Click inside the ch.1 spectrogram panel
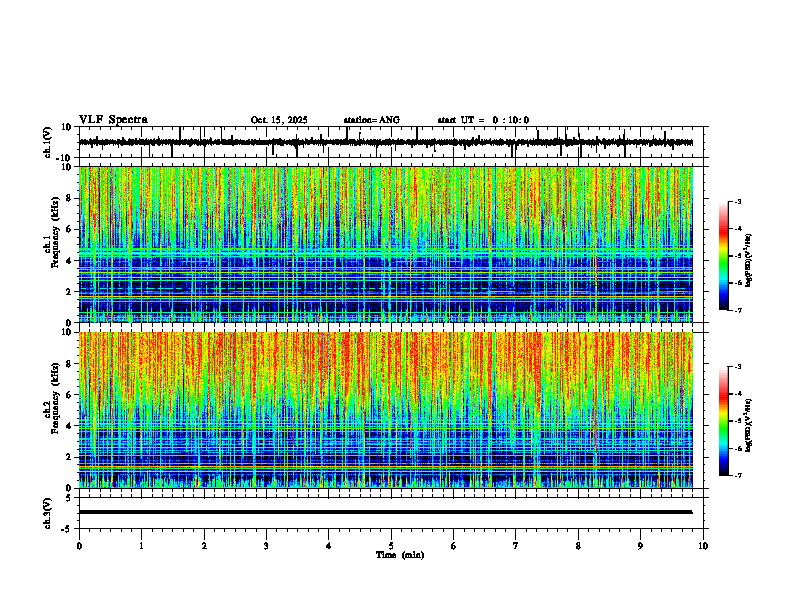Viewport: 792px width, 612px height. tap(385, 244)
